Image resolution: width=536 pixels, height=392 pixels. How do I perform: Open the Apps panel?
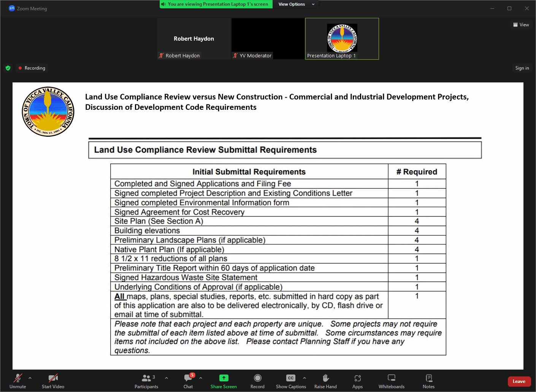[x=357, y=381]
